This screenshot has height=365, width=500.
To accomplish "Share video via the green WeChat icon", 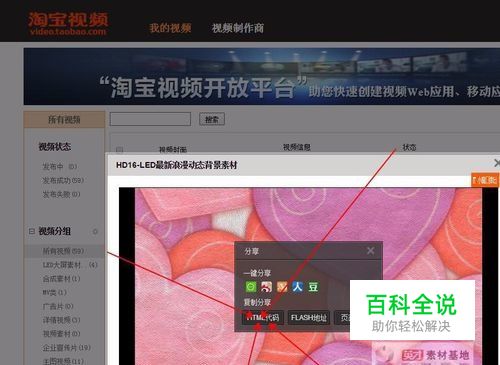I will click(251, 286).
